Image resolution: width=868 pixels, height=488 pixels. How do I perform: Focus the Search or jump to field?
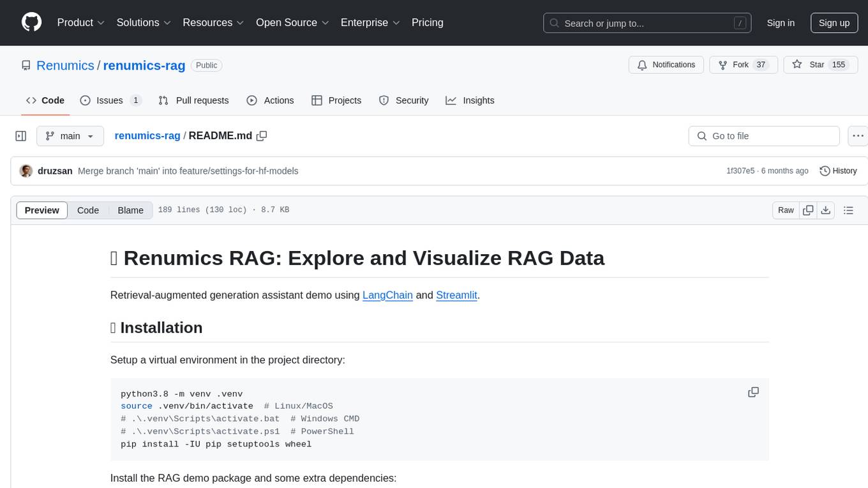(647, 23)
